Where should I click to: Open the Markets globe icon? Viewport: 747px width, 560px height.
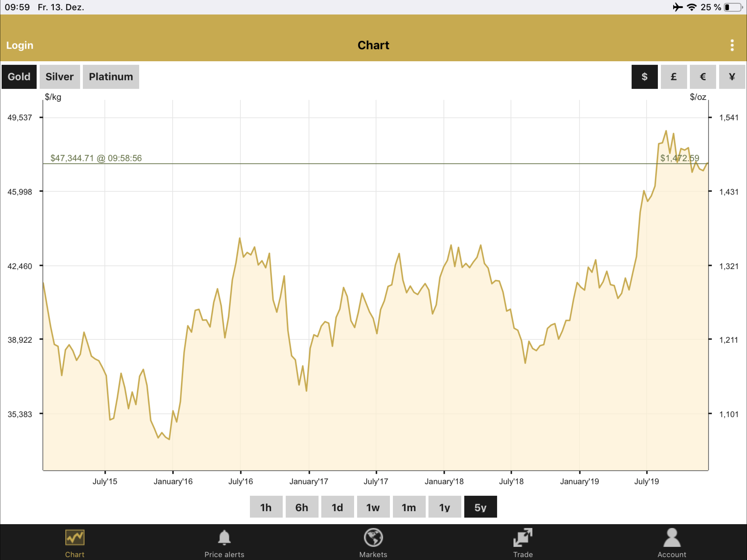373,538
